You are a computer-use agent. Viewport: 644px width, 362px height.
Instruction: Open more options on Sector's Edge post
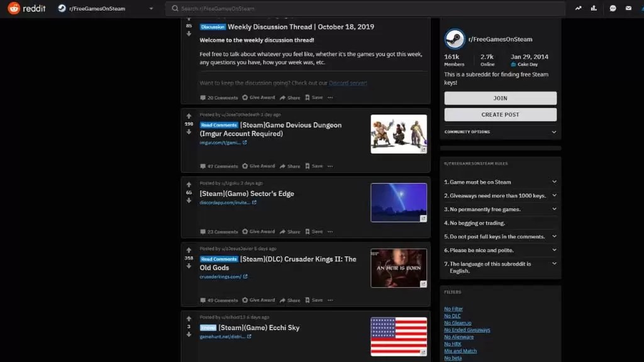coord(330,231)
